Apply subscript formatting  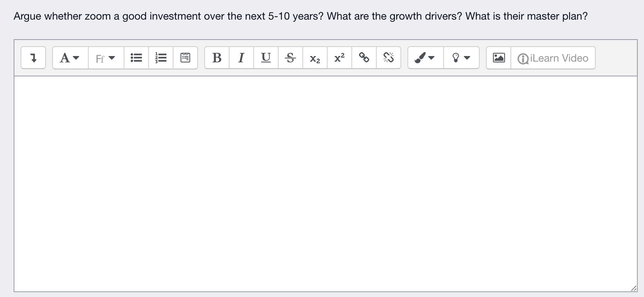point(315,58)
